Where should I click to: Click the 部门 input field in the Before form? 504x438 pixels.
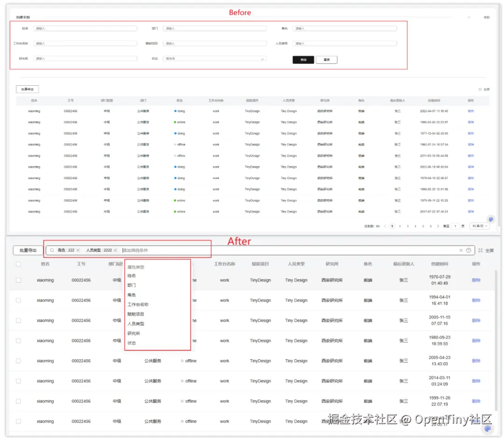[215, 28]
